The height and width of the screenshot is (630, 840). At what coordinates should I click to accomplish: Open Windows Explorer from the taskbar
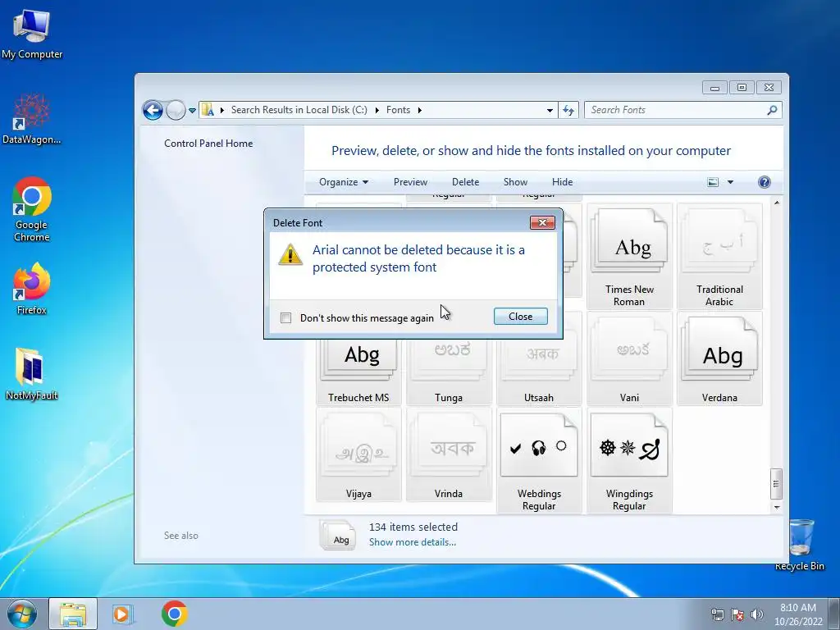(x=73, y=614)
